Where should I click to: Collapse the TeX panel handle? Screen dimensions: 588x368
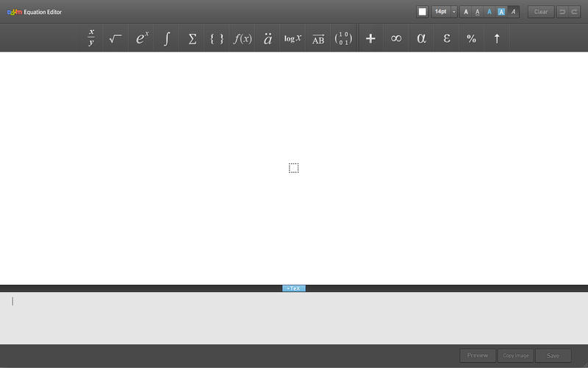tap(294, 289)
